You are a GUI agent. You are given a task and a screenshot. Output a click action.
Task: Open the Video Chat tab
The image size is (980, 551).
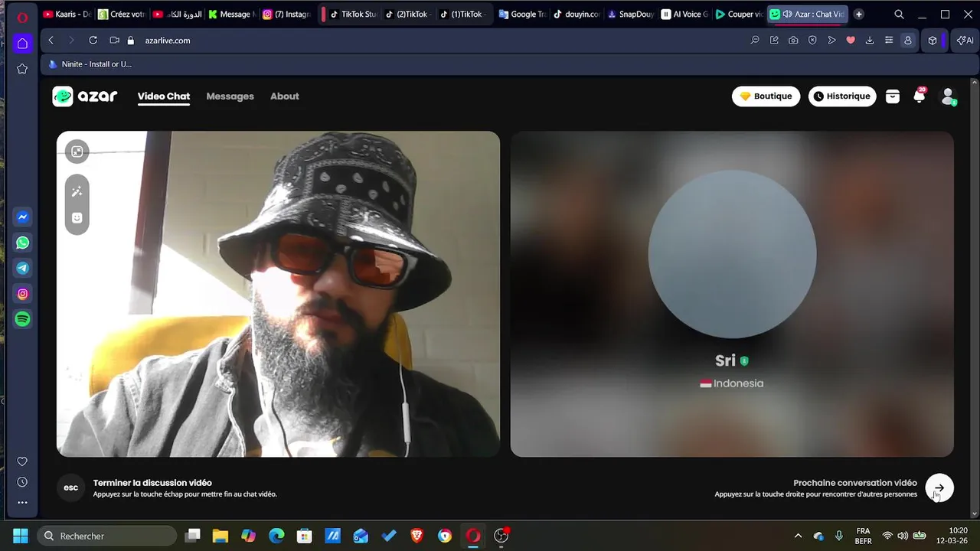(x=164, y=96)
